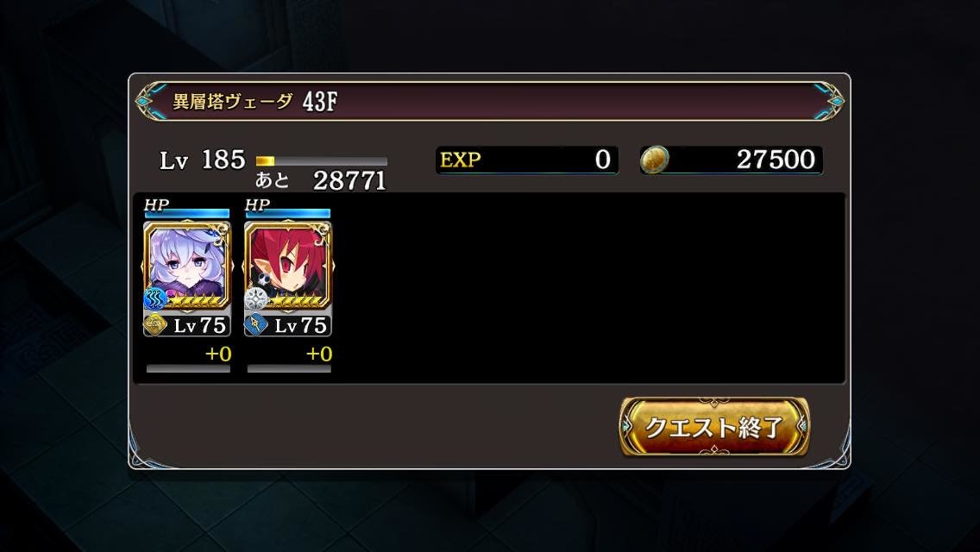Click the coin reward amount 27500

pos(776,160)
